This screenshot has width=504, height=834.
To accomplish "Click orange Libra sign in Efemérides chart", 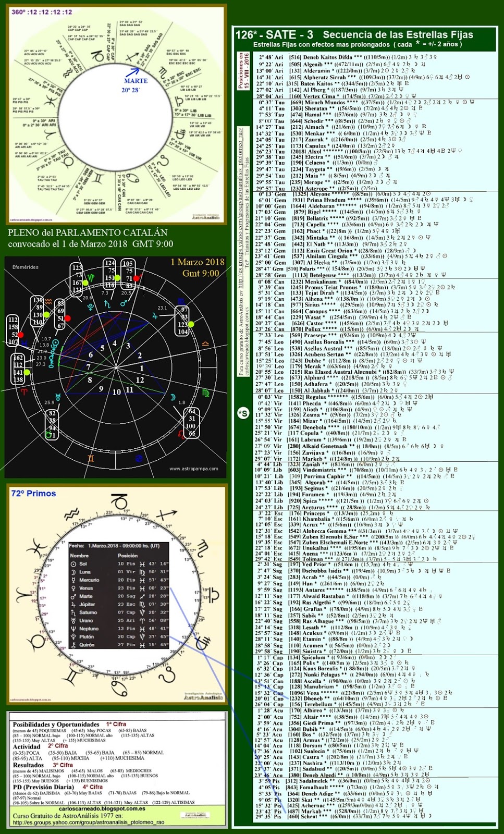I will pos(205,344).
